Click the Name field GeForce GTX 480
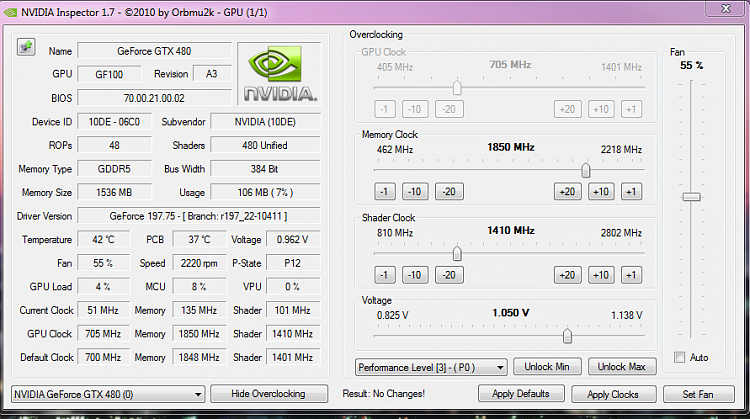This screenshot has width=750, height=419. pyautogui.click(x=154, y=51)
